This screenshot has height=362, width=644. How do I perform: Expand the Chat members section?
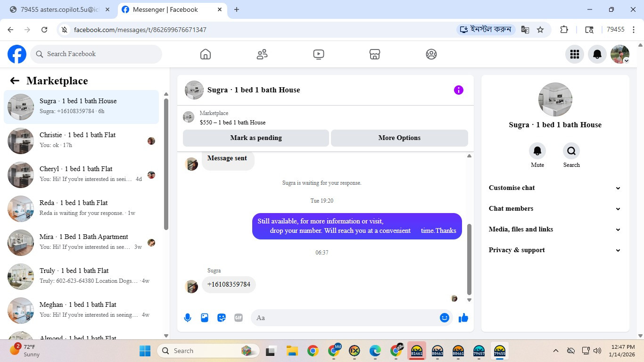[x=555, y=208]
